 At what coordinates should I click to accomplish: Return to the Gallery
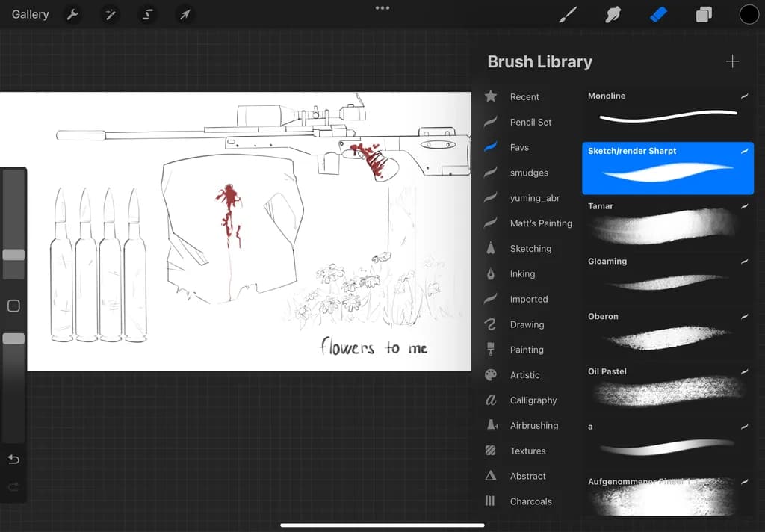click(30, 15)
